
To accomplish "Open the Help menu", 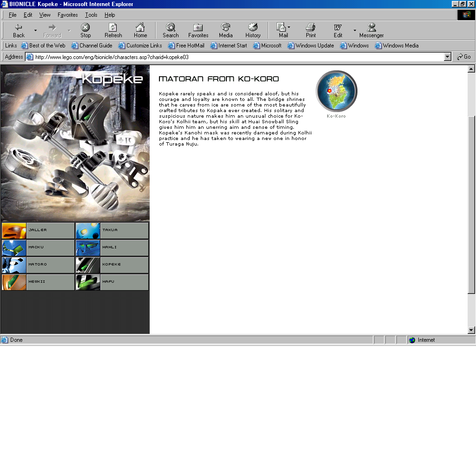I will 110,15.
